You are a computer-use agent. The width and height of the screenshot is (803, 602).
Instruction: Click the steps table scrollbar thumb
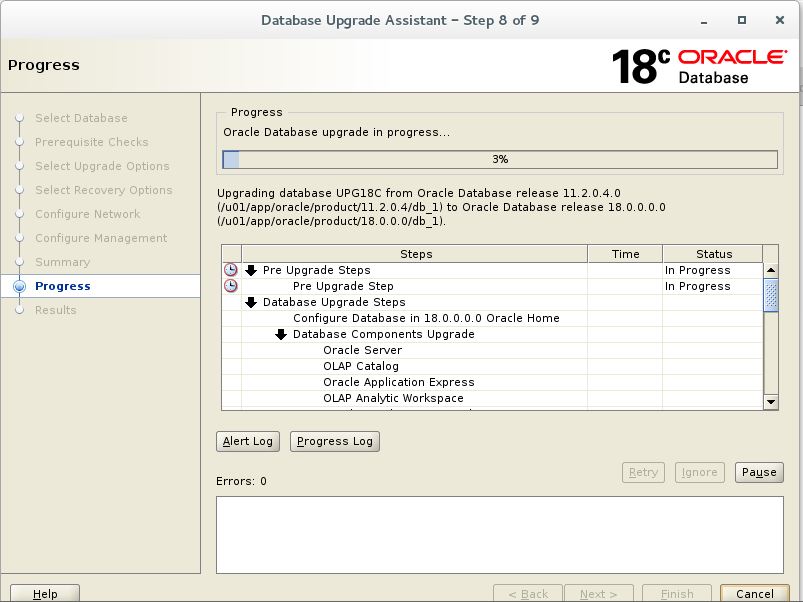tap(771, 295)
